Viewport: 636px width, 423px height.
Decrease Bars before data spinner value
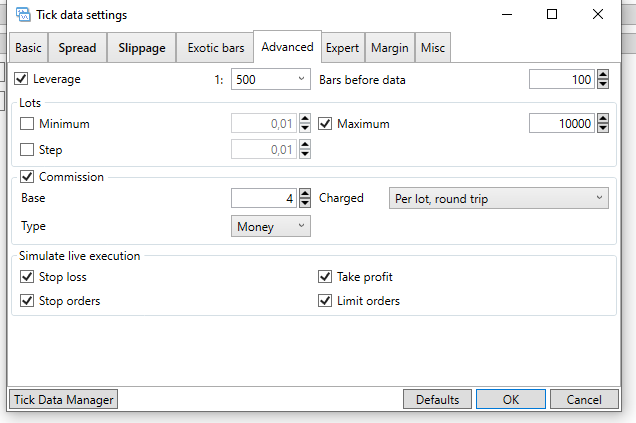pos(602,84)
